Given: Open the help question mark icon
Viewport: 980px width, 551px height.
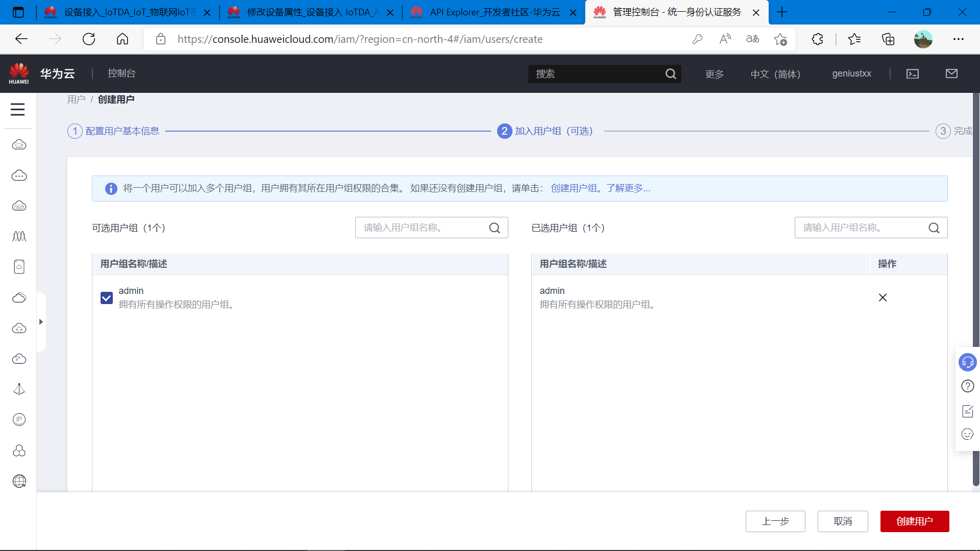Looking at the screenshot, I should tap(968, 386).
